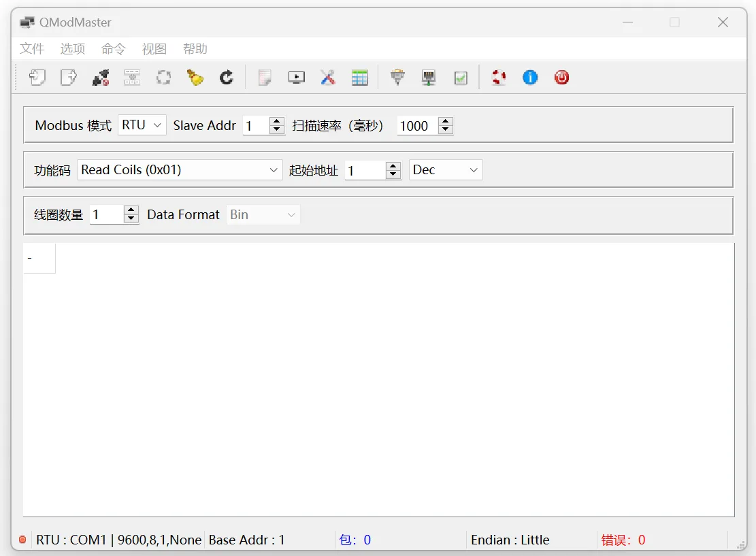Click the Connect plug icon
This screenshot has width=756, height=556.
tap(100, 77)
